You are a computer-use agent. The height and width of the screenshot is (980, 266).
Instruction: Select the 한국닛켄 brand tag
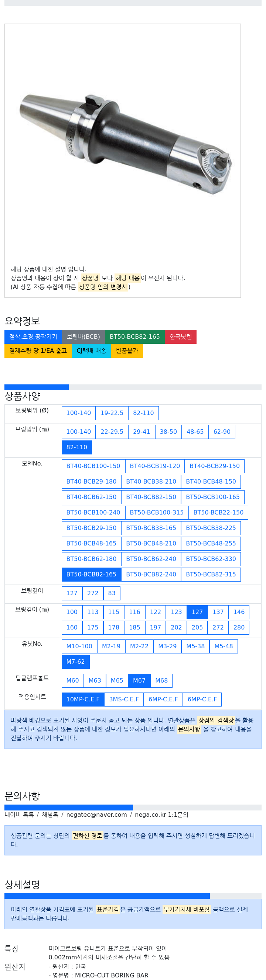181,337
